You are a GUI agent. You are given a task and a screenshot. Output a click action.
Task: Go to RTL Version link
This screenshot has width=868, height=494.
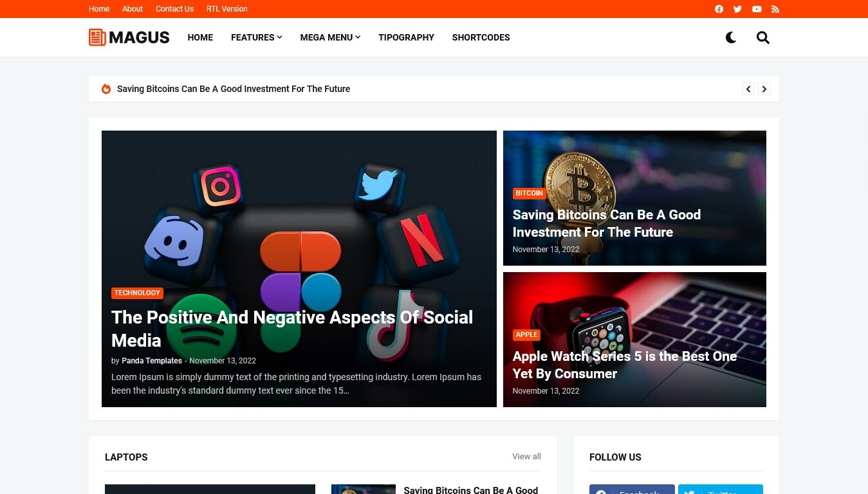tap(227, 9)
